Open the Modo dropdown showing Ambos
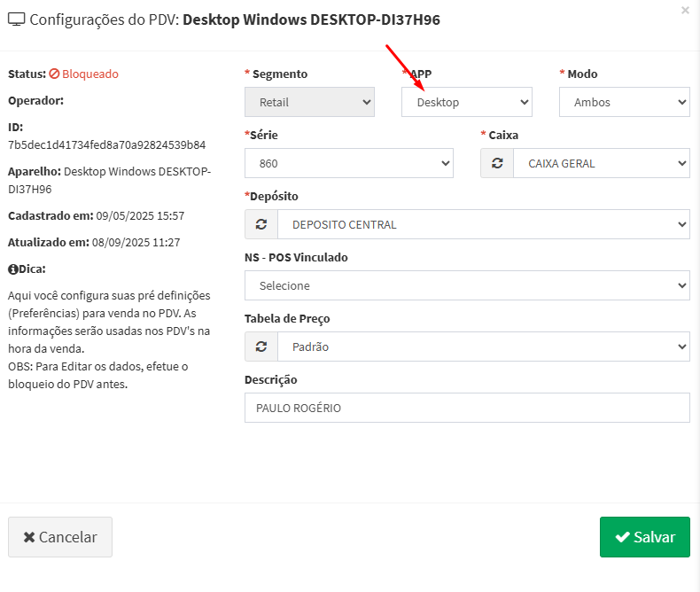The width and height of the screenshot is (700, 592). [624, 102]
